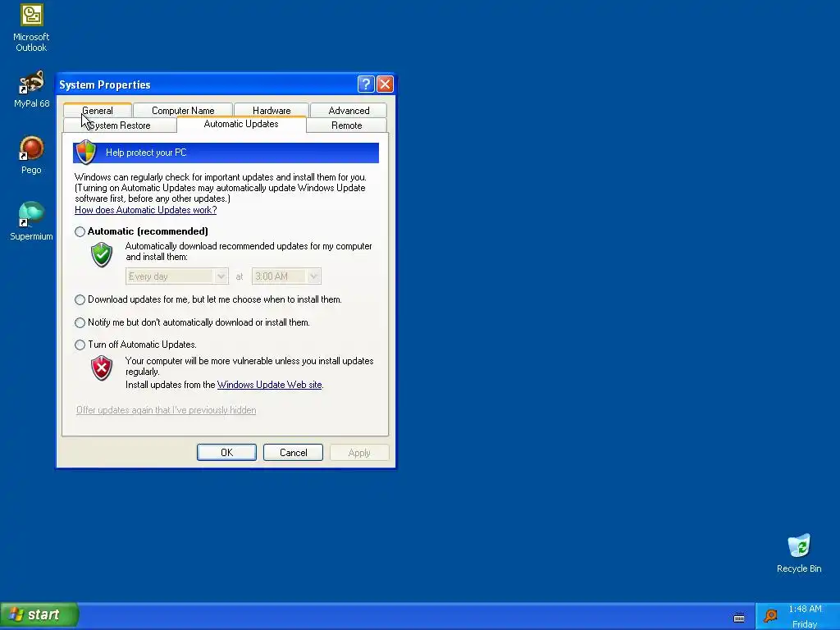The image size is (840, 630).
Task: Click the green checkmark shield icon
Action: pyautogui.click(x=101, y=254)
